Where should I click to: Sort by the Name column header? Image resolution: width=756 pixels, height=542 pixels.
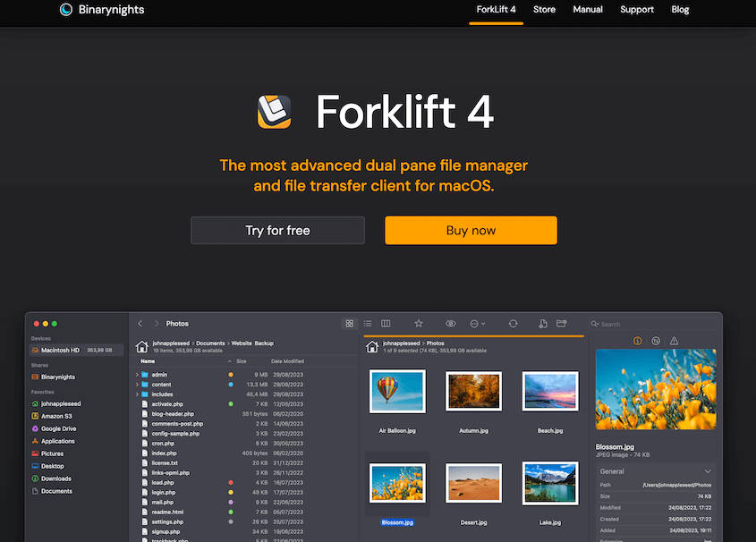pyautogui.click(x=148, y=361)
